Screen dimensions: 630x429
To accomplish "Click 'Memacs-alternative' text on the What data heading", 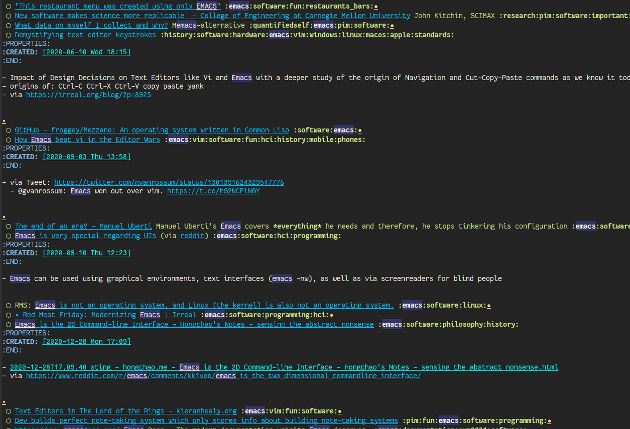I will pos(208,25).
